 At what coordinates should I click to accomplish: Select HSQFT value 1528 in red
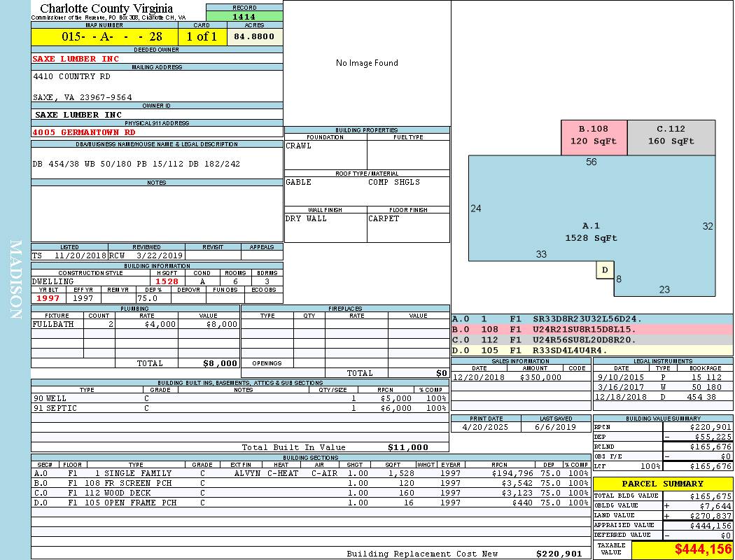[167, 281]
